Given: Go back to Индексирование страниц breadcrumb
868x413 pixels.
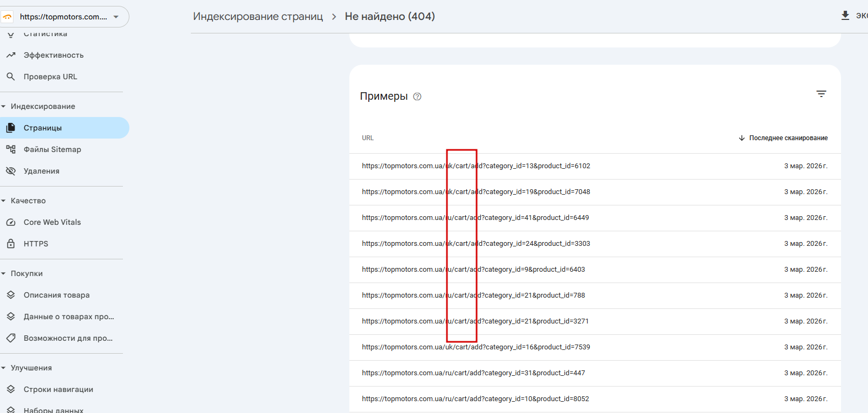Looking at the screenshot, I should click(x=258, y=17).
